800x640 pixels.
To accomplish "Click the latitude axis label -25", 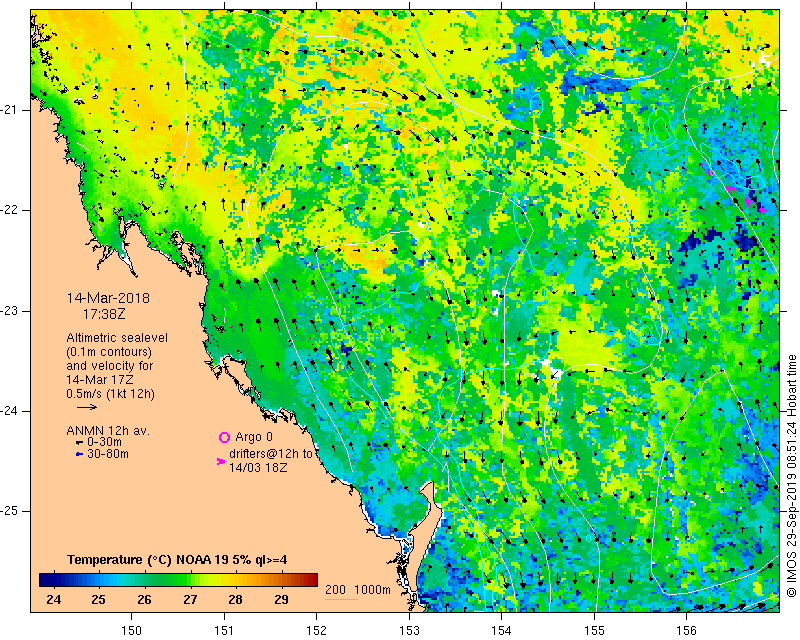I will pyautogui.click(x=9, y=511).
